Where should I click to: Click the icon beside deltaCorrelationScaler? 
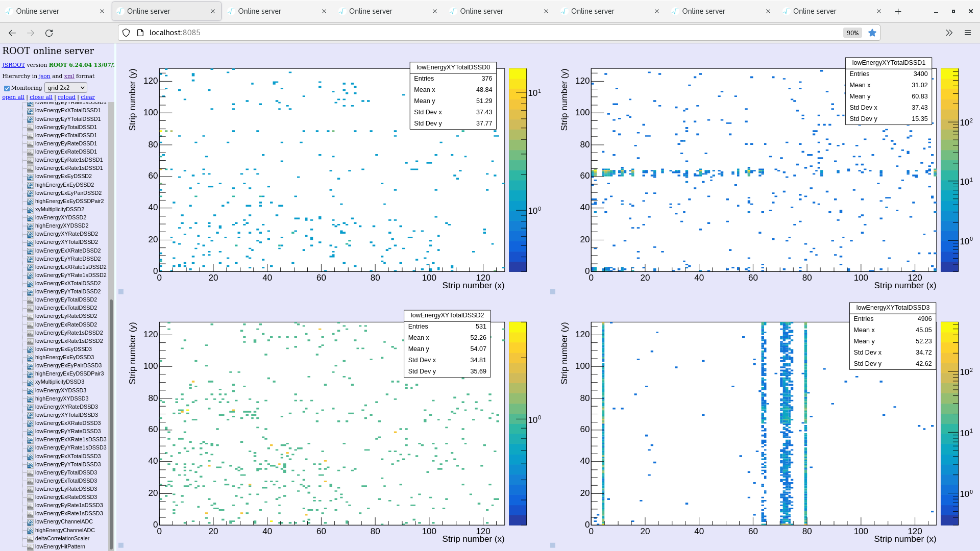click(30, 539)
